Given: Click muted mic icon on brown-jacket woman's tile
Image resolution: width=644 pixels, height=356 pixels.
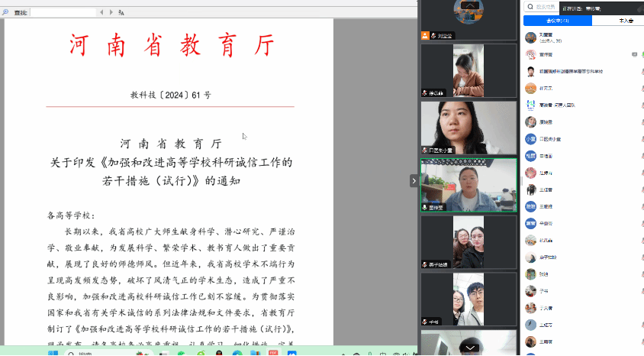Looking at the screenshot, I should click(425, 93).
